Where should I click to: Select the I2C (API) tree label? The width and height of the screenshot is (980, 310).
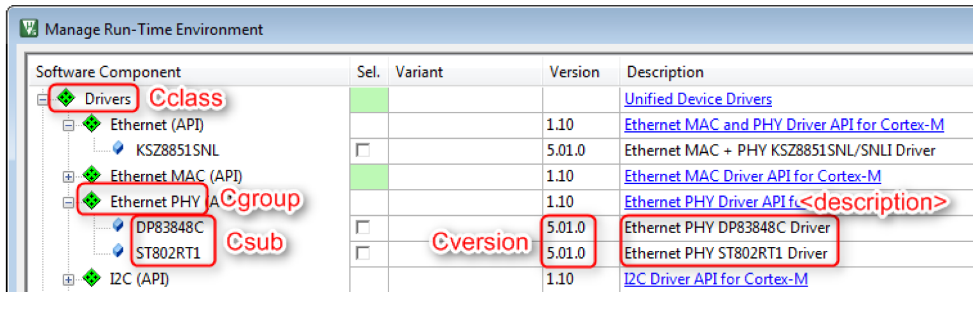(x=139, y=278)
